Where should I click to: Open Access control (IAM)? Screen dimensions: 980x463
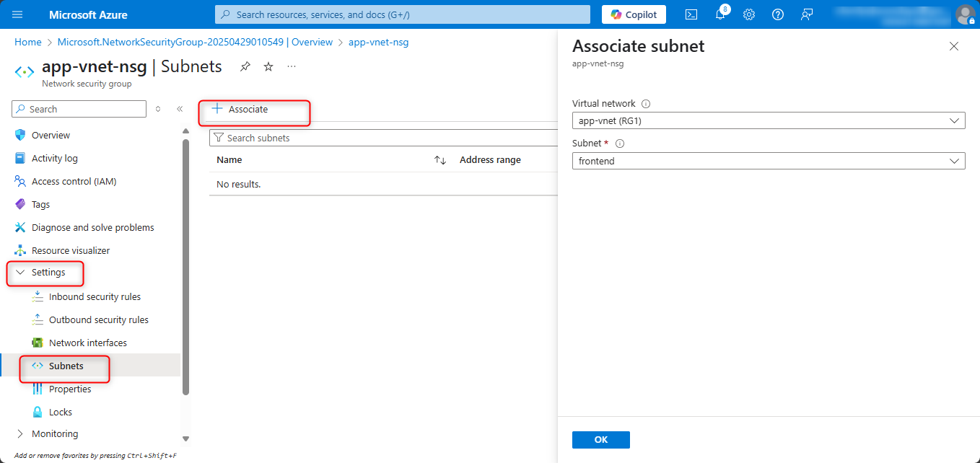[74, 181]
